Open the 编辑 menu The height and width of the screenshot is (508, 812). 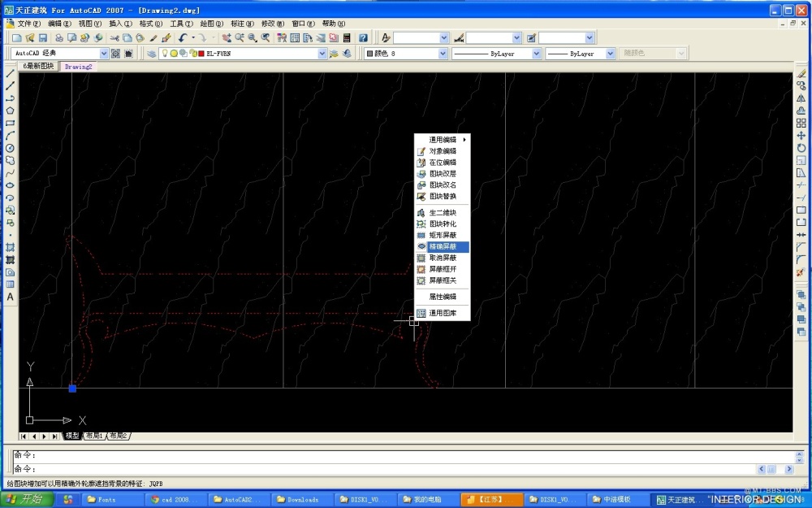coord(59,24)
